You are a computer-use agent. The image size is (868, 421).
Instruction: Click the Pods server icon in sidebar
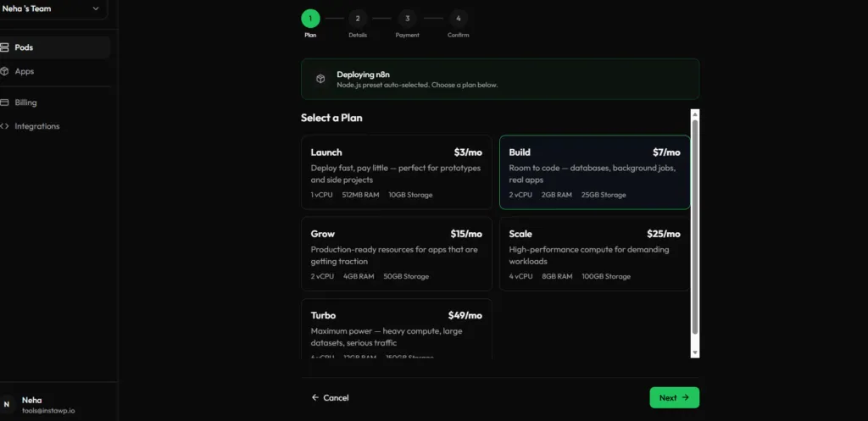click(x=4, y=47)
